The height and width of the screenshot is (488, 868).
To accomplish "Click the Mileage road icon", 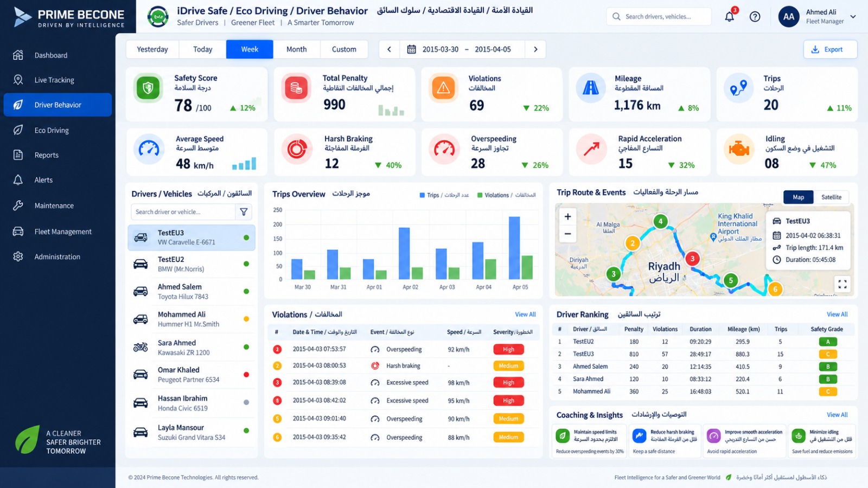I will 591,88.
